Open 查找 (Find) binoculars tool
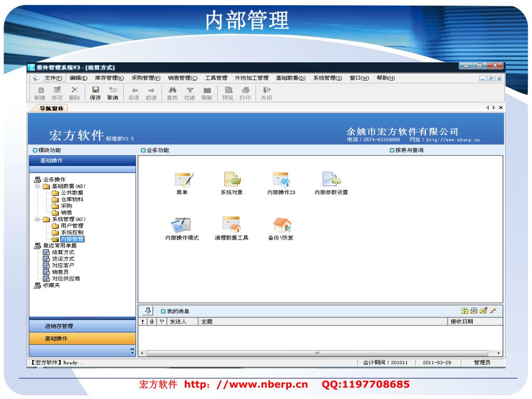The image size is (532, 399). coord(172,93)
